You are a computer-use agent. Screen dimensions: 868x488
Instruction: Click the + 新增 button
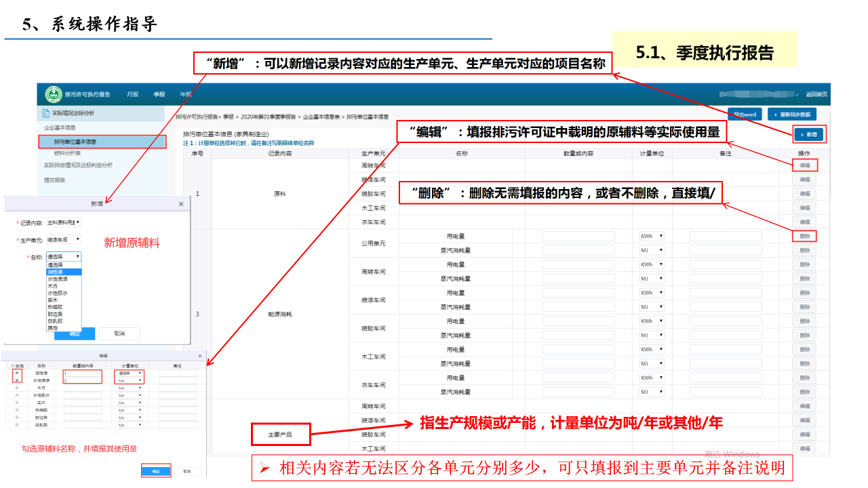click(808, 135)
